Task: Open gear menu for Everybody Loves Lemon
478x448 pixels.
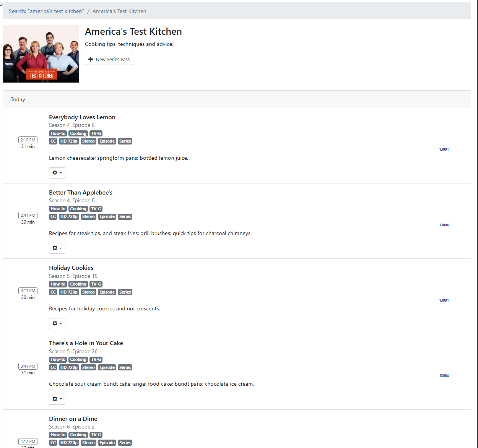Action: (x=57, y=173)
